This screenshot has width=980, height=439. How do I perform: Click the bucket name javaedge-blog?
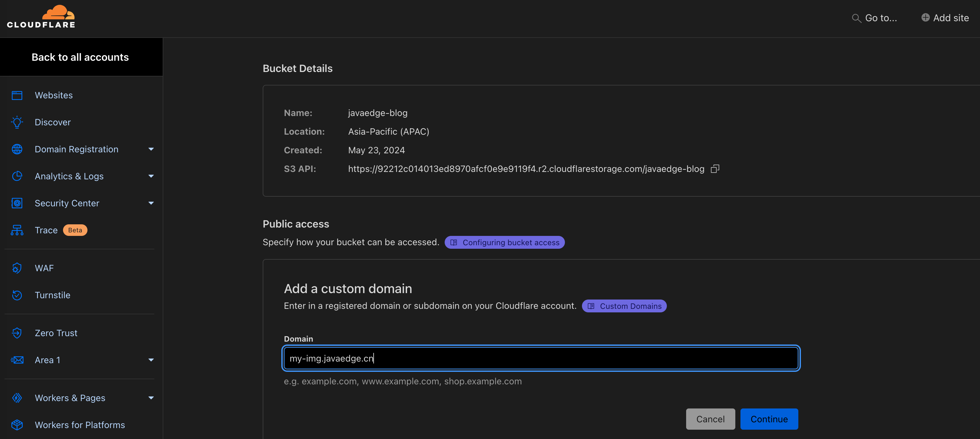pyautogui.click(x=378, y=113)
